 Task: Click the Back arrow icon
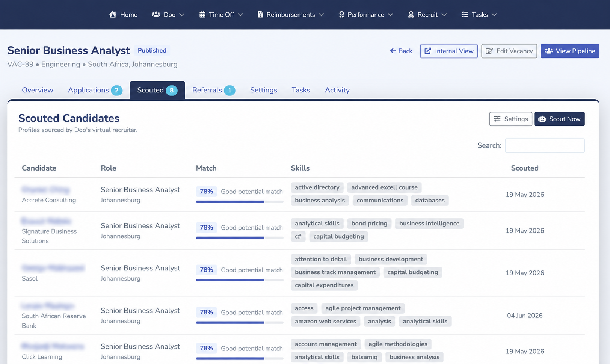pyautogui.click(x=393, y=51)
